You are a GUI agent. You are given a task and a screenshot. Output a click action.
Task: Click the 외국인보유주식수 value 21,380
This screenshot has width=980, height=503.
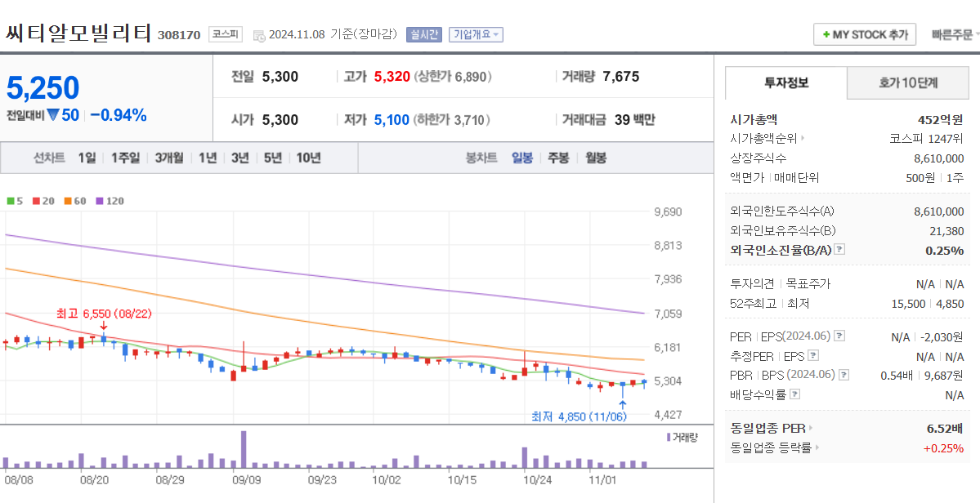(x=946, y=230)
